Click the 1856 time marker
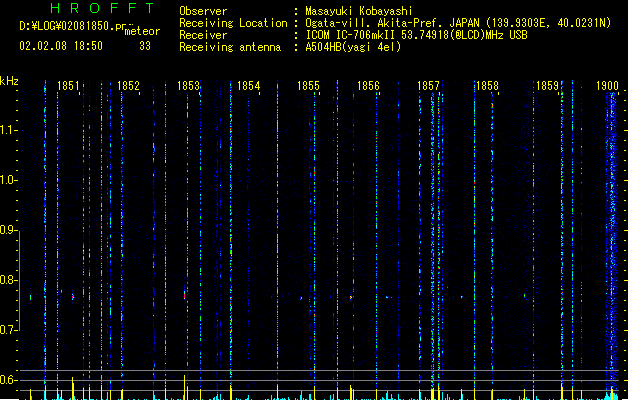Screen dimensions: 629x400 368,86
